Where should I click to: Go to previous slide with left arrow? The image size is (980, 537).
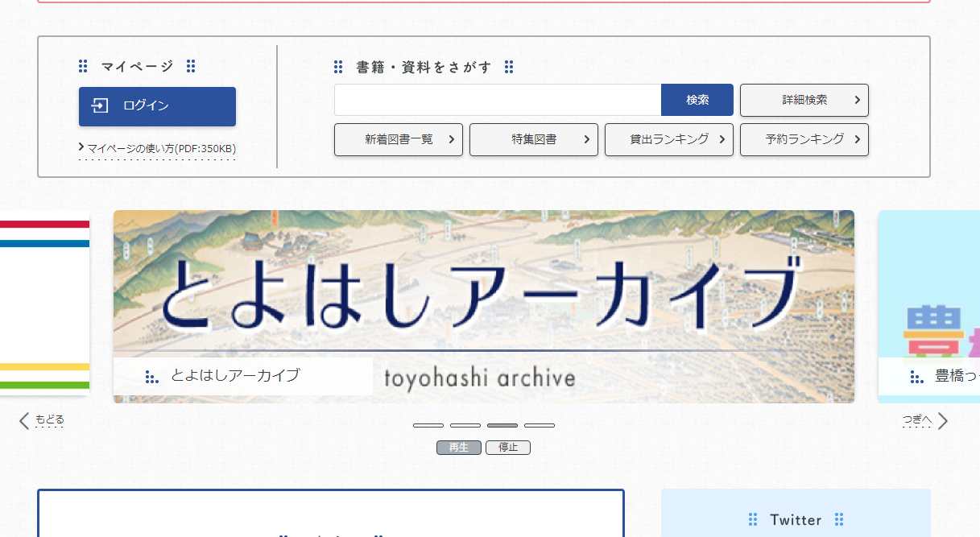click(24, 420)
